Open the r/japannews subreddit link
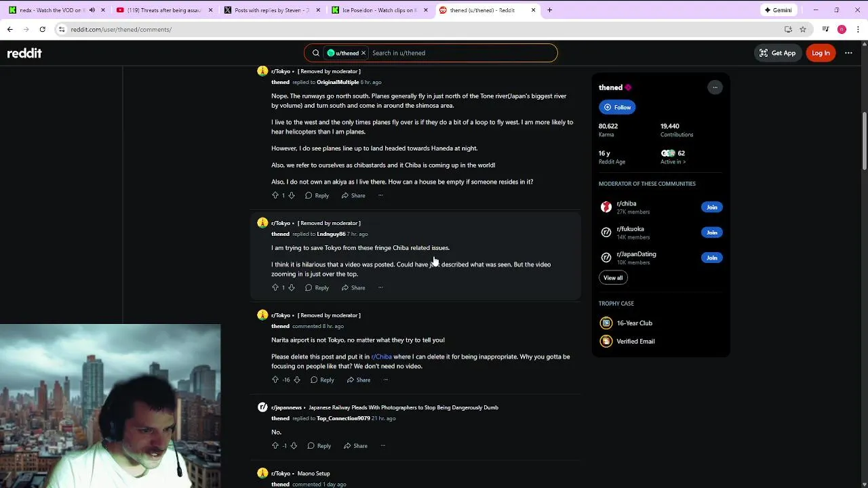This screenshot has width=868, height=488. tap(286, 407)
